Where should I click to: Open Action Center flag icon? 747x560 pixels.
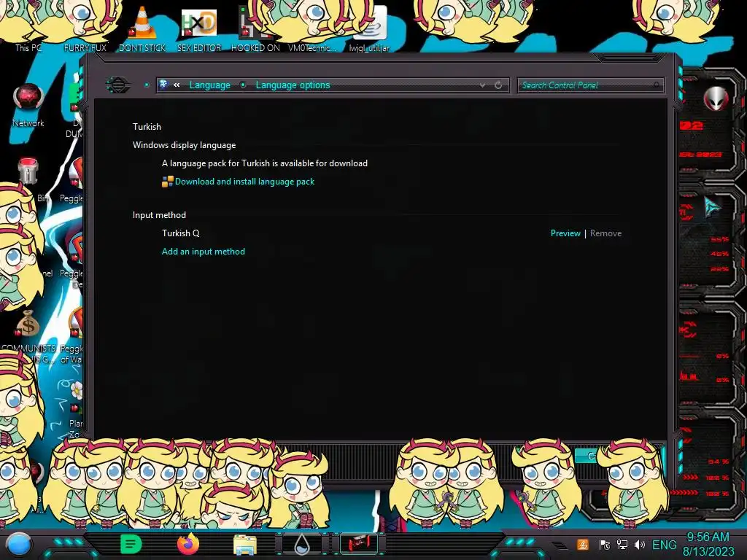coord(604,545)
